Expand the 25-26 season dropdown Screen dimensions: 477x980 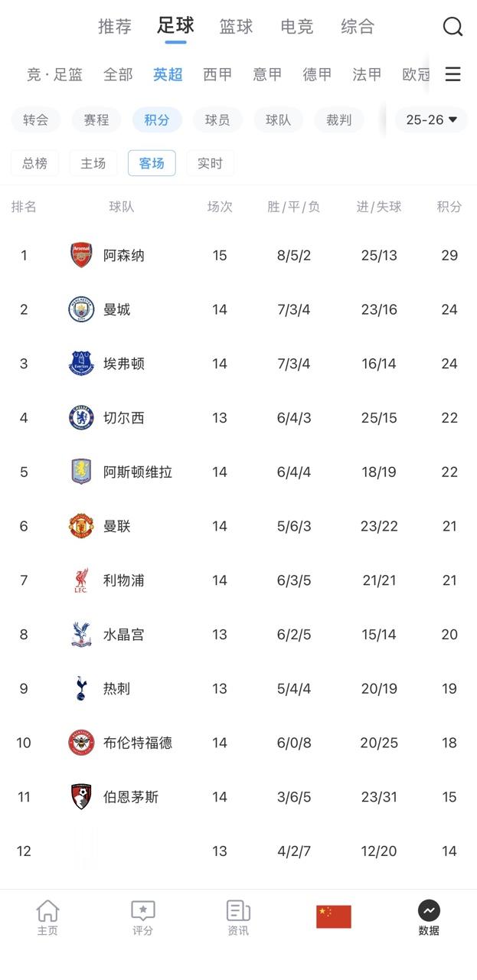(431, 119)
